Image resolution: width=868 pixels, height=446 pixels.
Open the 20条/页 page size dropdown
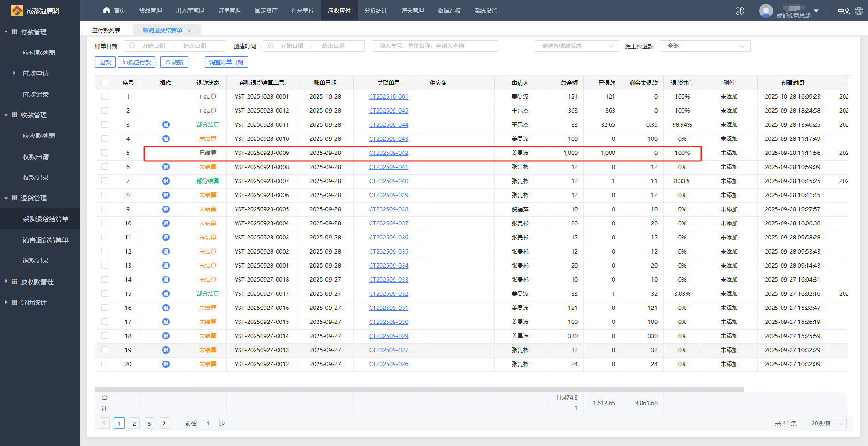coord(825,423)
